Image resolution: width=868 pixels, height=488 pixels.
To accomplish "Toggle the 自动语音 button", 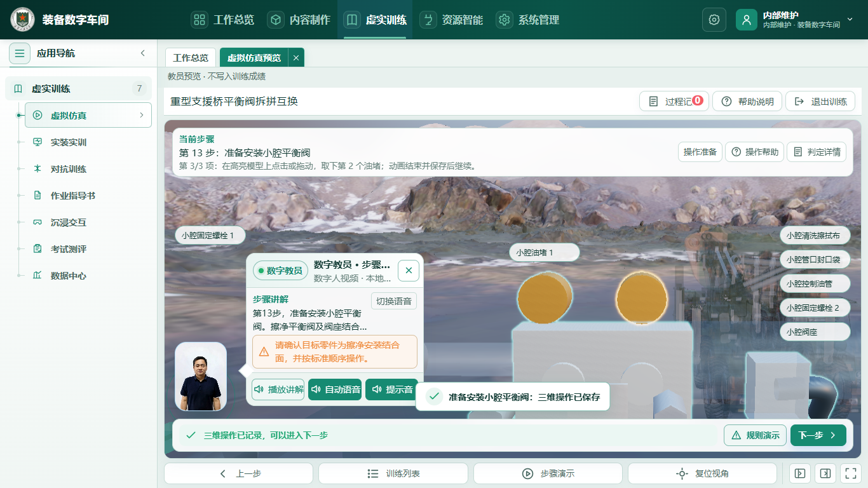I will click(x=335, y=390).
